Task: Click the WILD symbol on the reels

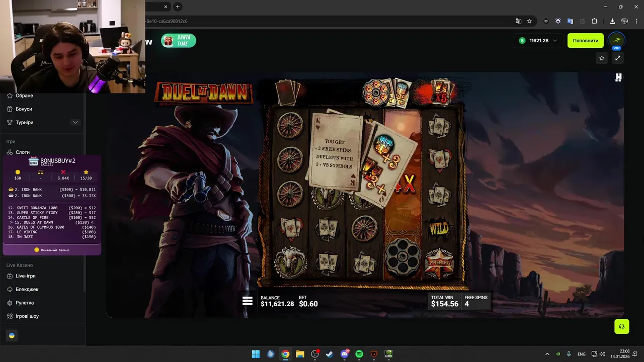Action: pyautogui.click(x=439, y=229)
